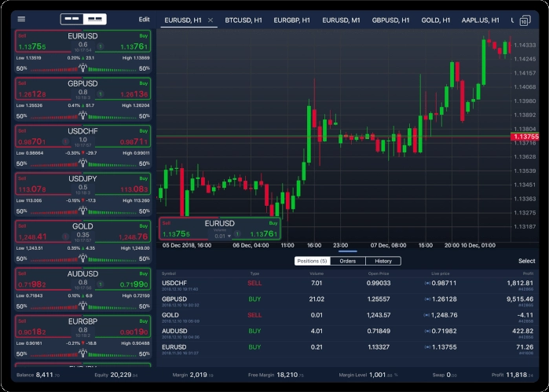Click live price arrow icon for EURUSD position
This screenshot has width=549, height=392.
(427, 347)
